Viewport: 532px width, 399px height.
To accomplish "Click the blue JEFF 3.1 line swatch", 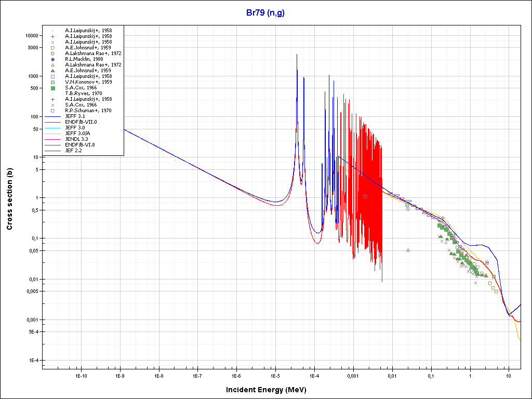I will [53, 116].
